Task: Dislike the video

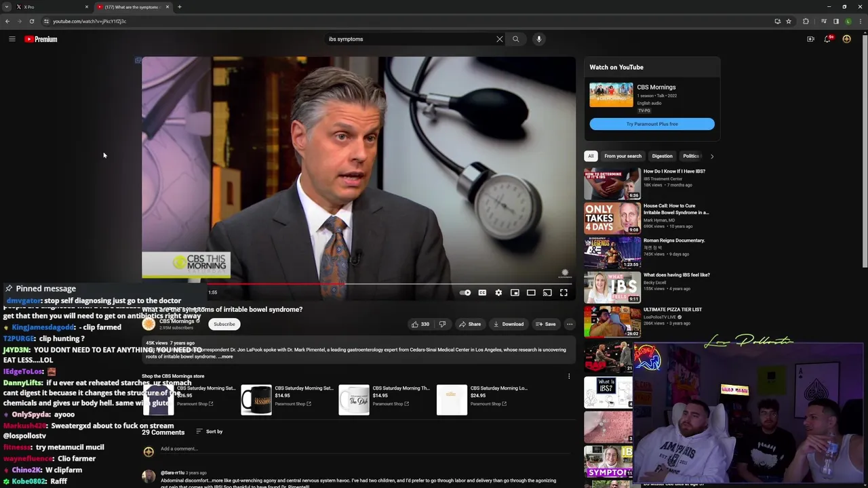Action: tap(442, 324)
